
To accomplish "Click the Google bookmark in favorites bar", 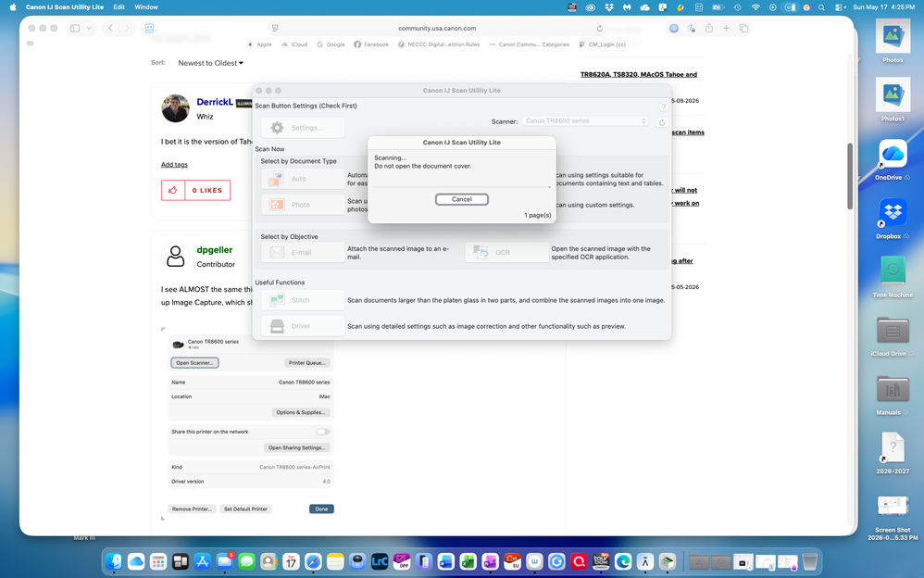I will pos(331,44).
